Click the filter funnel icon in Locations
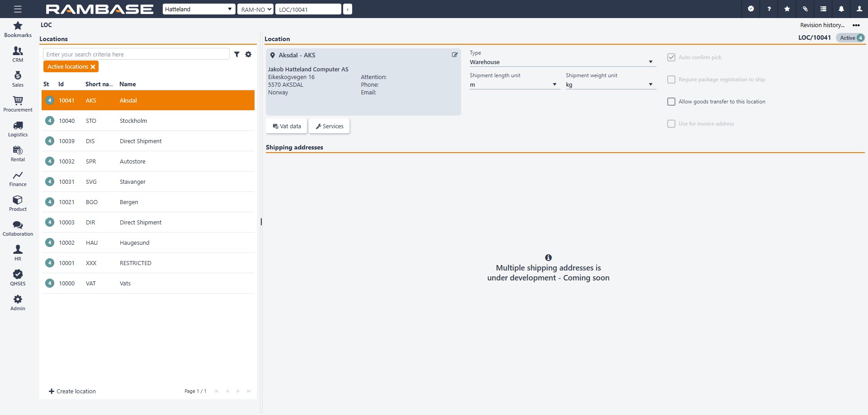The width and height of the screenshot is (868, 415). pos(237,54)
